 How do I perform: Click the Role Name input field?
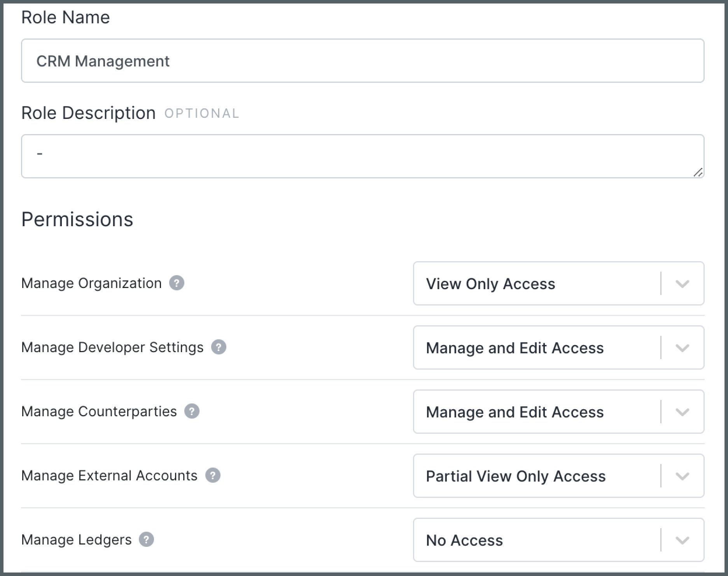pyautogui.click(x=362, y=61)
